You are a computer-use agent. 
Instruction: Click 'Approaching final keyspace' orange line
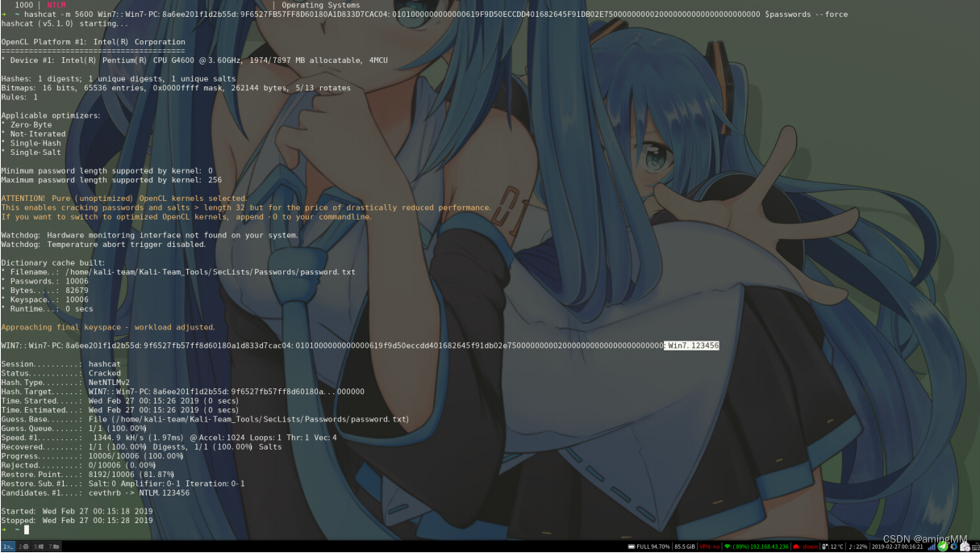pos(108,327)
